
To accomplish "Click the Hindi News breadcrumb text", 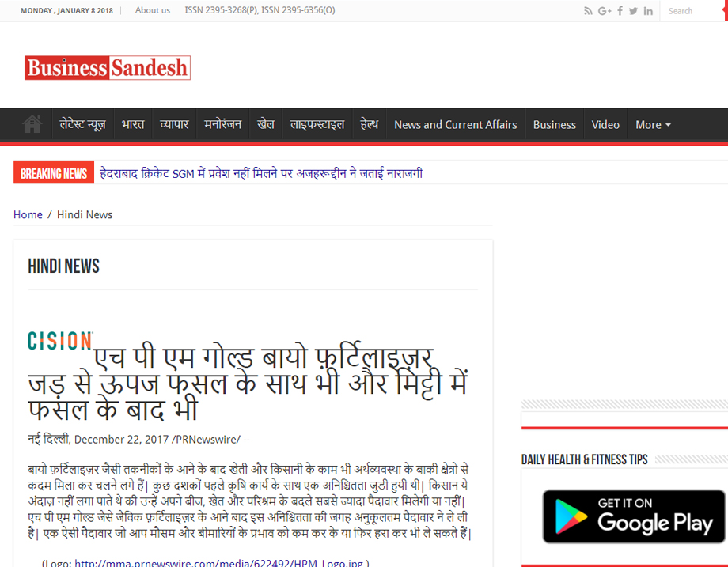I will point(85,214).
